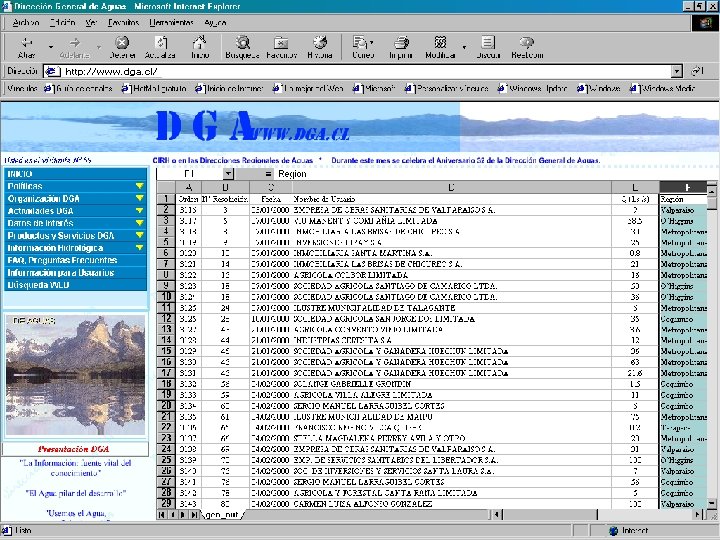Open the Historial toolbar icon

click(320, 43)
